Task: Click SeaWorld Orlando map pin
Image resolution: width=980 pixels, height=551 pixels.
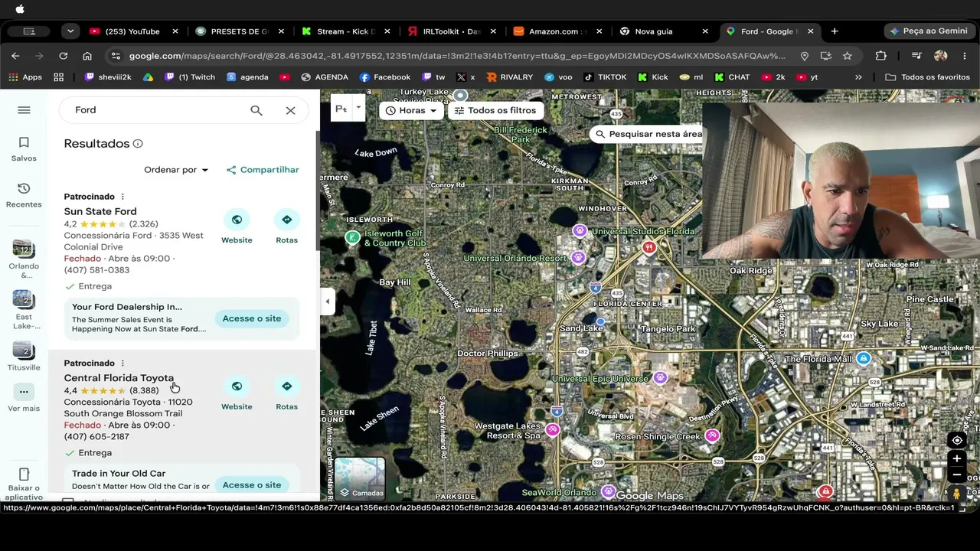Action: coord(608,491)
